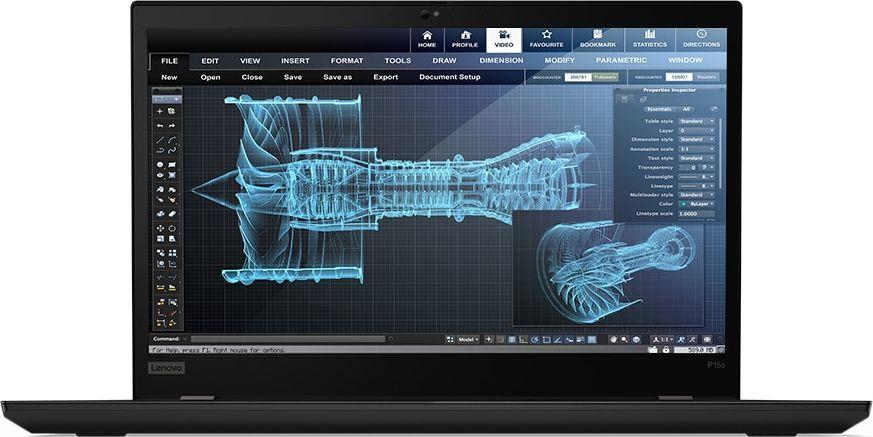Click the Favourite star icon

point(546,39)
